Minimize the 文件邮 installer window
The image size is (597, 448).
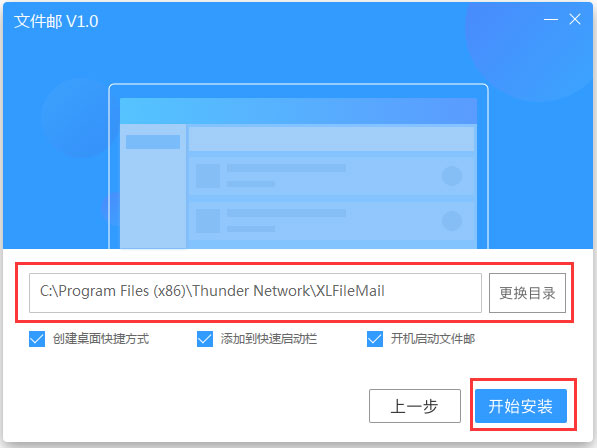[x=551, y=19]
